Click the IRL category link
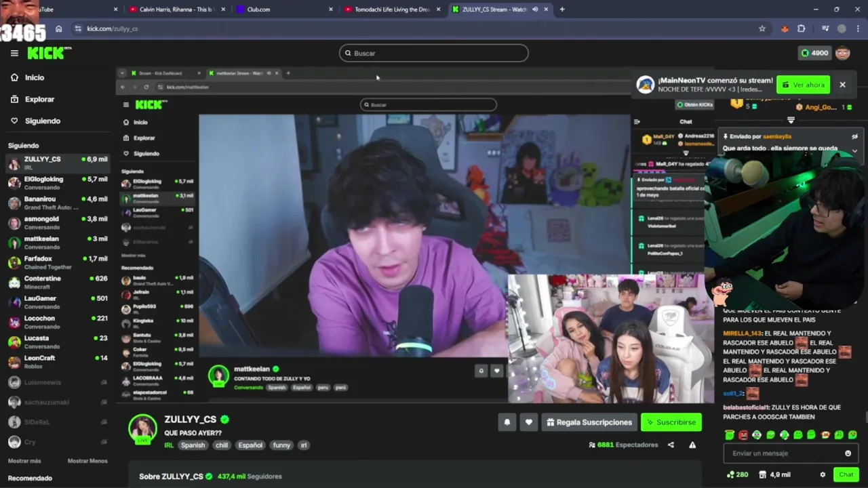The width and height of the screenshot is (868, 488). click(169, 445)
